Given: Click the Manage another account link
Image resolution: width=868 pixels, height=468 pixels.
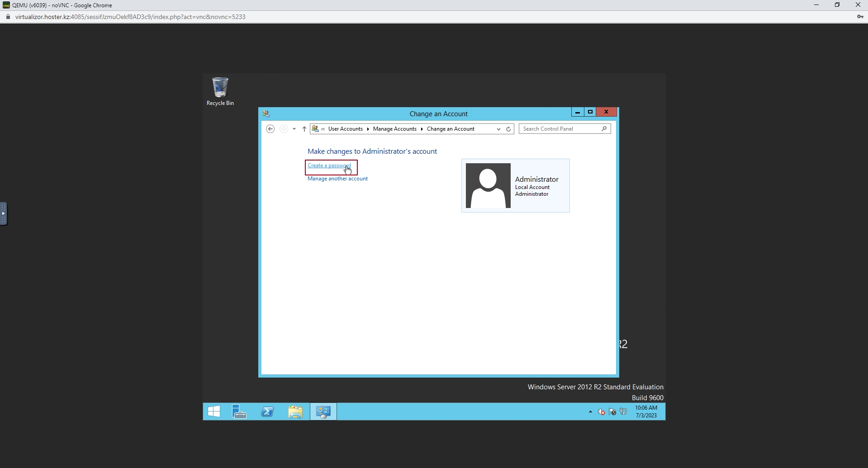Looking at the screenshot, I should 337,179.
